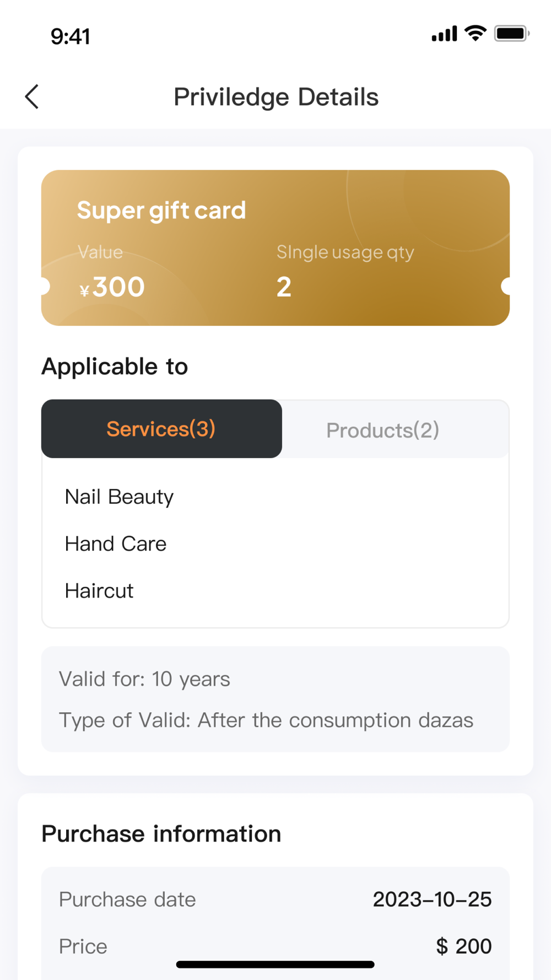551x980 pixels.
Task: Tap the cellular signal bars icon
Action: (444, 34)
